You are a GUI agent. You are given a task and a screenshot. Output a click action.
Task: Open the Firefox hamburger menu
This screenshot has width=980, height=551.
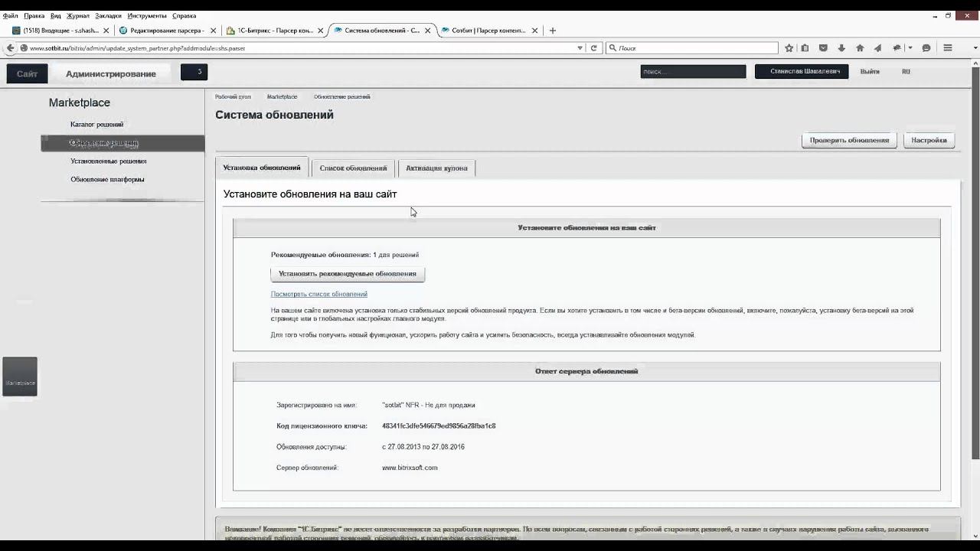pos(948,47)
